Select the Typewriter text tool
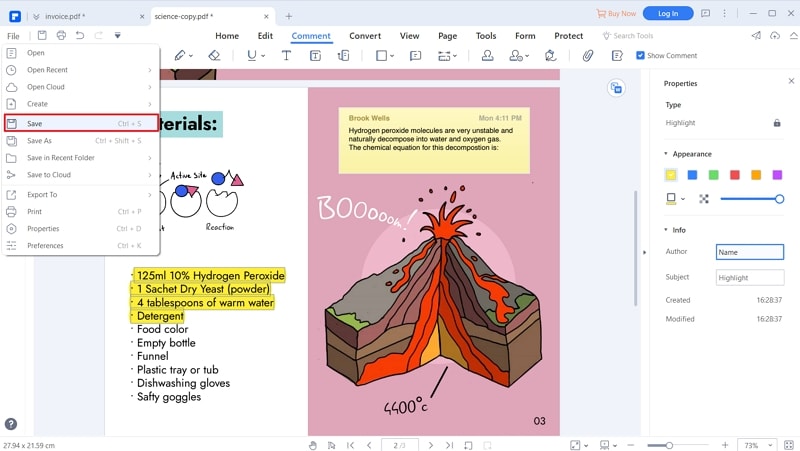The width and height of the screenshot is (800, 451). [x=286, y=56]
